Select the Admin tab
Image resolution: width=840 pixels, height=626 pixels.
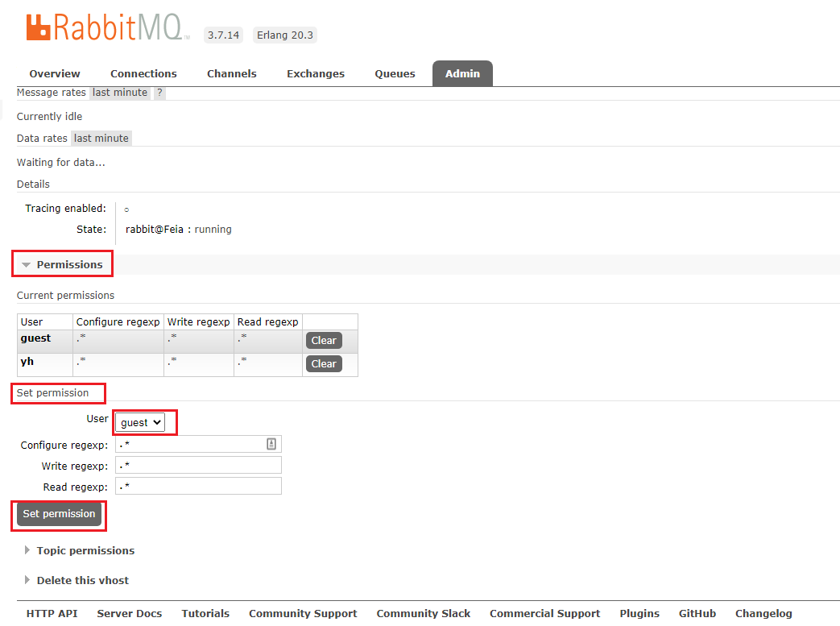coord(463,73)
